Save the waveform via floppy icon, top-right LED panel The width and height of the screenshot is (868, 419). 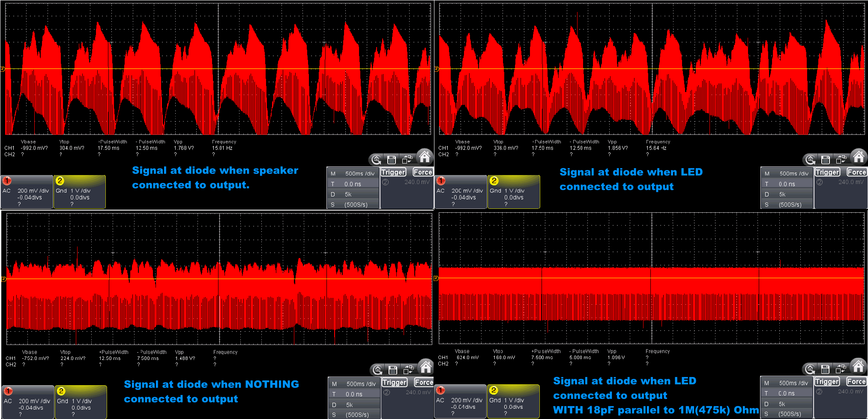[x=826, y=160]
